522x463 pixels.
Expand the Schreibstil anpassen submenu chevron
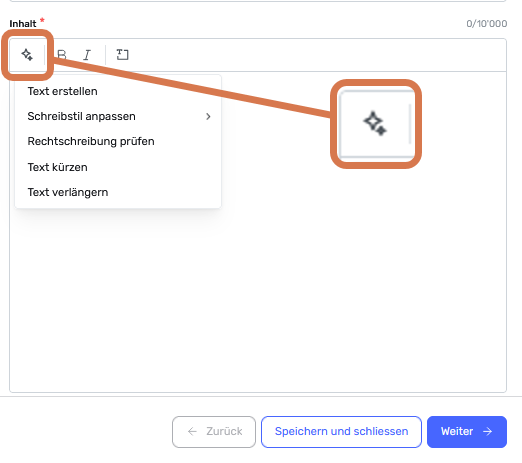(208, 116)
